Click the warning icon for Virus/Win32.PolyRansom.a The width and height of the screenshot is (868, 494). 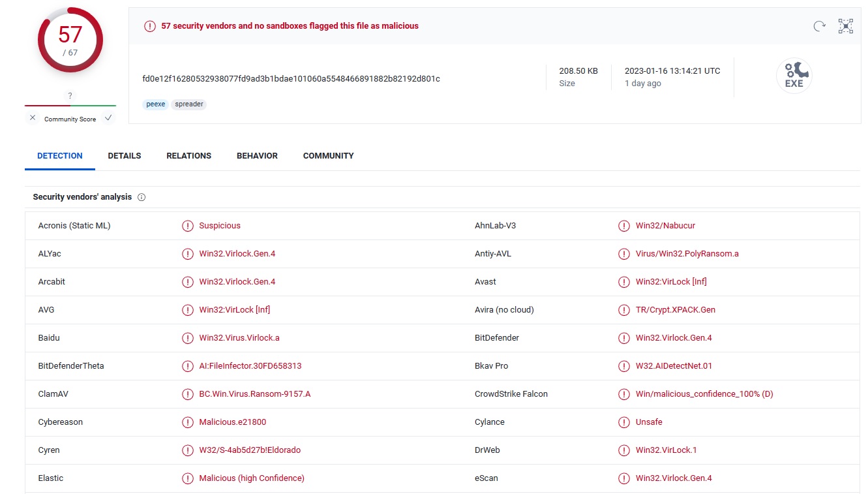click(624, 254)
